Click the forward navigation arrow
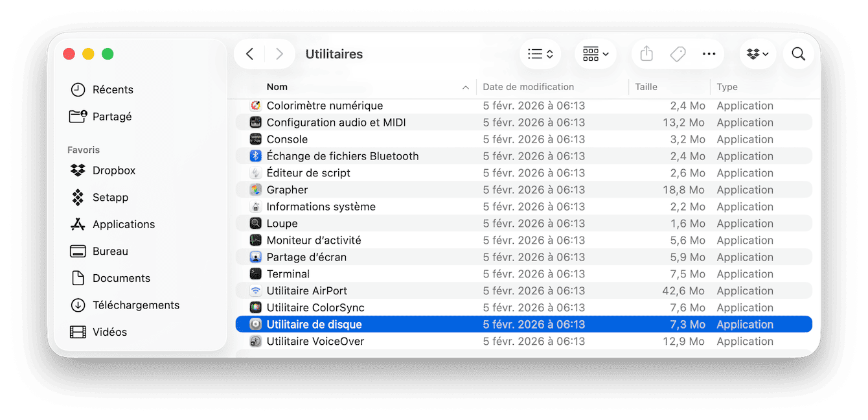 [280, 54]
